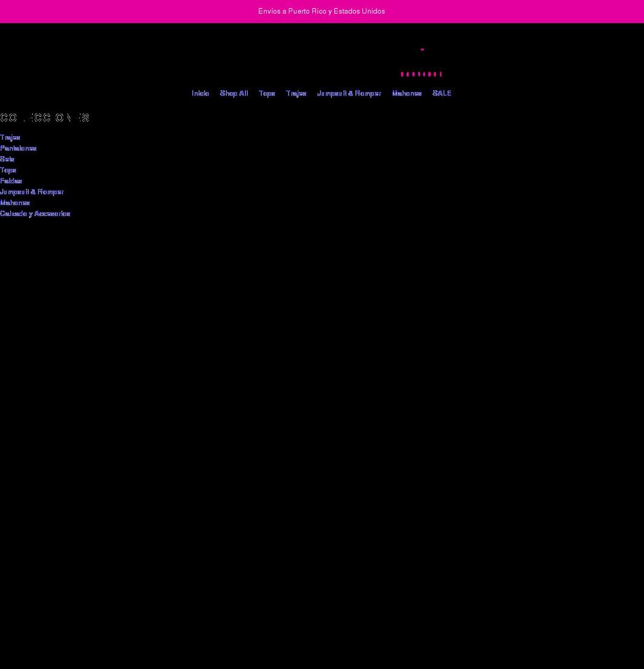Viewport: 644px width, 669px height.
Task: Open the Faldas collection
Action: tap(11, 181)
